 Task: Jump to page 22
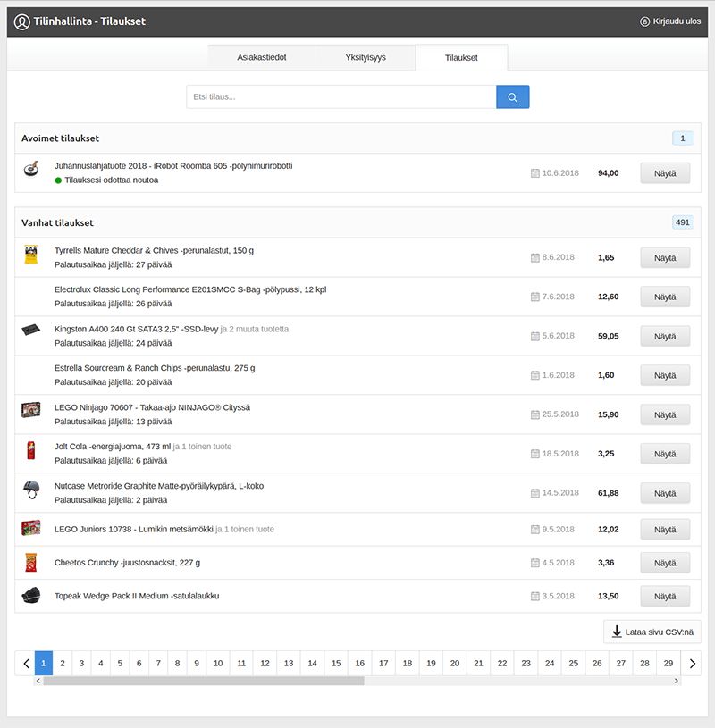tap(502, 664)
